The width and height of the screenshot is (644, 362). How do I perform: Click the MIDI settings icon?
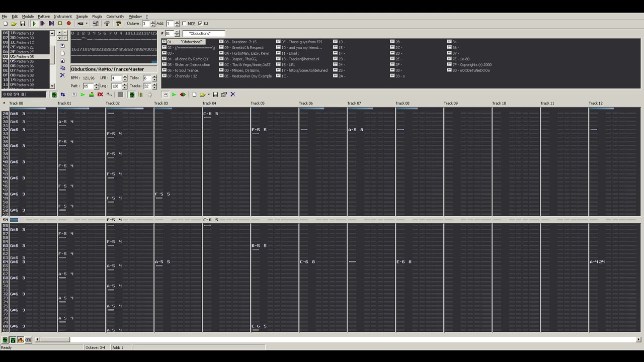80,24
